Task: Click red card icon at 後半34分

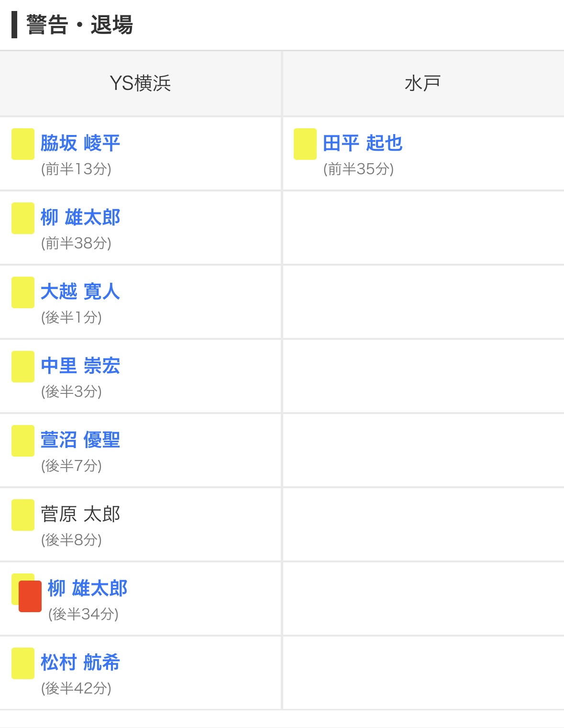Action: 30,596
